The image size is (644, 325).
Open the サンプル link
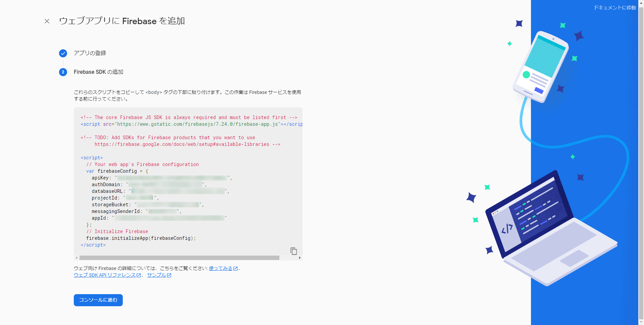click(157, 275)
